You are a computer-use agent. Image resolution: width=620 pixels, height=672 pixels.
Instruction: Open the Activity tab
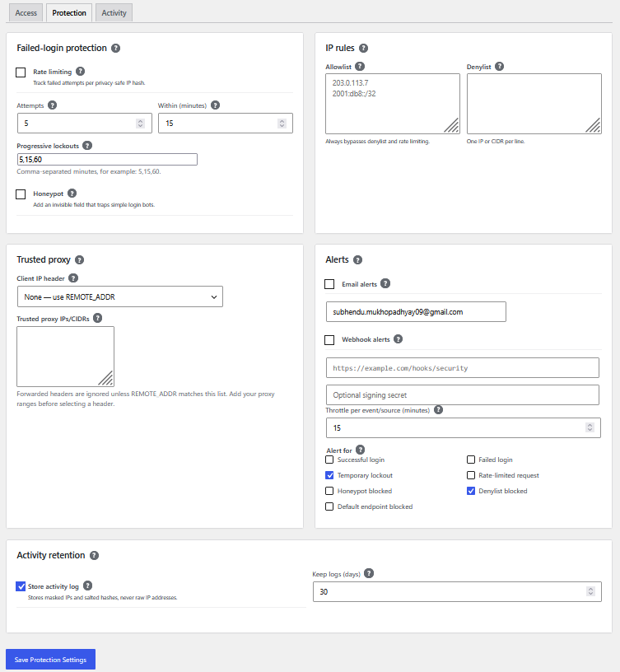pyautogui.click(x=114, y=13)
